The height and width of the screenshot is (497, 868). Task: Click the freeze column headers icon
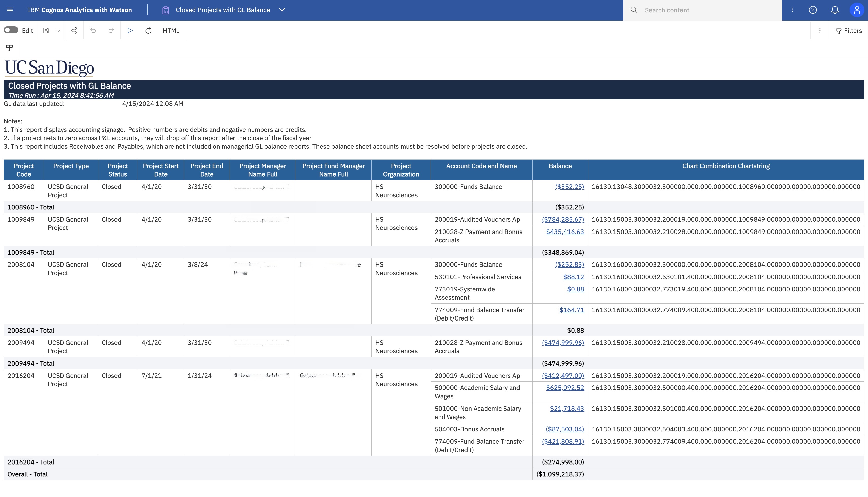(x=10, y=48)
